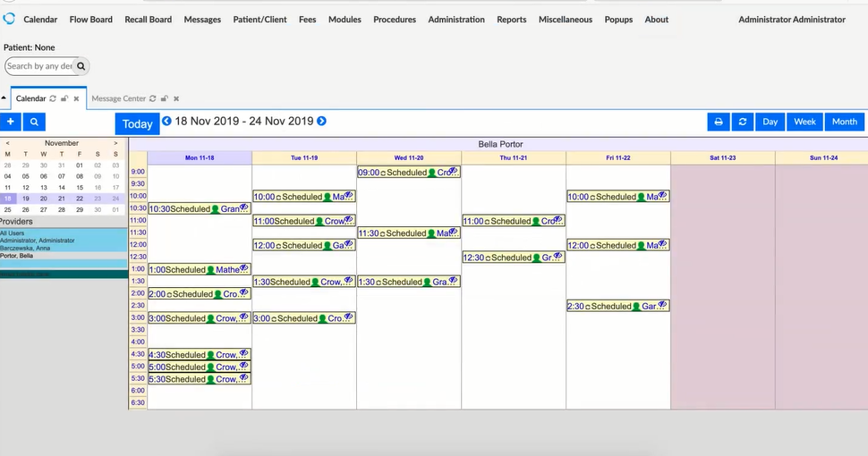
Task: Open the Miscellaneous menu
Action: pos(566,20)
